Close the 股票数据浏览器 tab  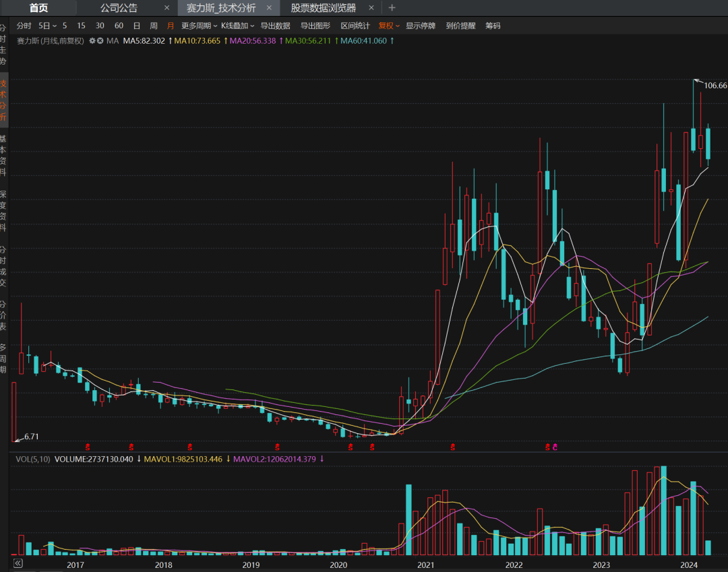click(x=371, y=8)
